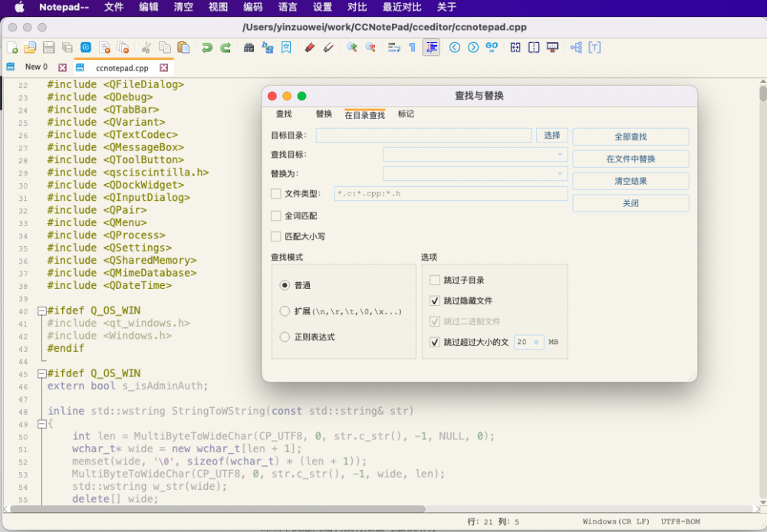
Task: Collapse the #ifdef fold on line 40
Action: [x=41, y=311]
